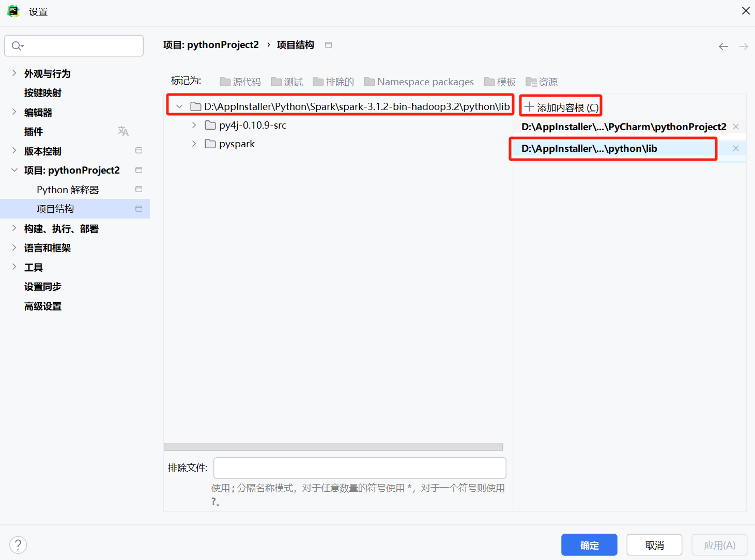This screenshot has width=755, height=560.
Task: Expand the pyspark folder
Action: click(x=194, y=144)
